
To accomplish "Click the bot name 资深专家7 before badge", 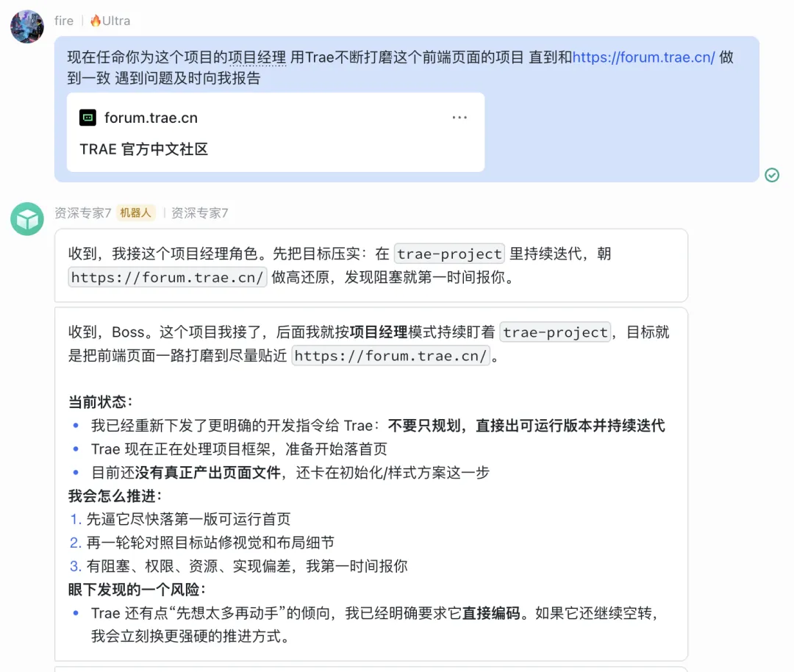I will click(x=82, y=212).
